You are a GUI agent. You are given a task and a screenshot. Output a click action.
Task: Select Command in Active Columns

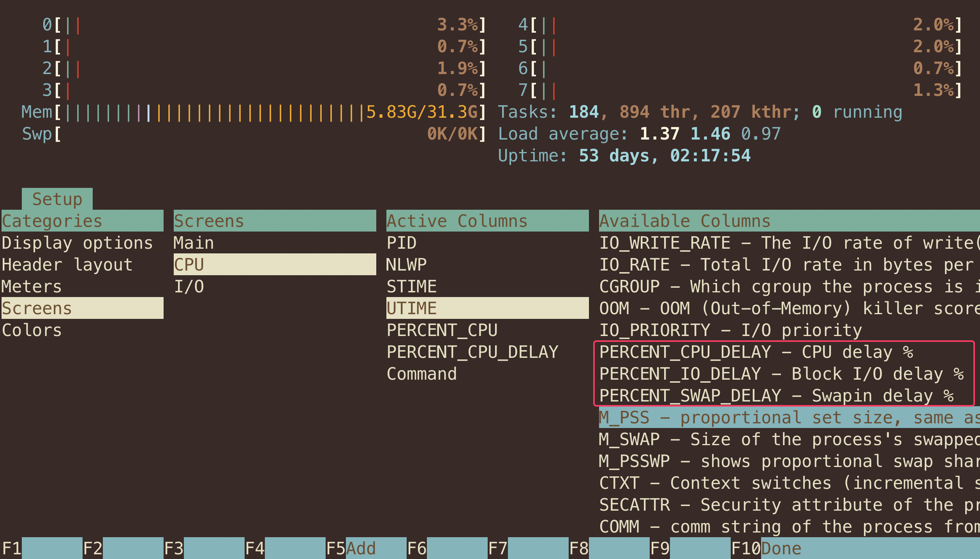[x=487, y=374]
